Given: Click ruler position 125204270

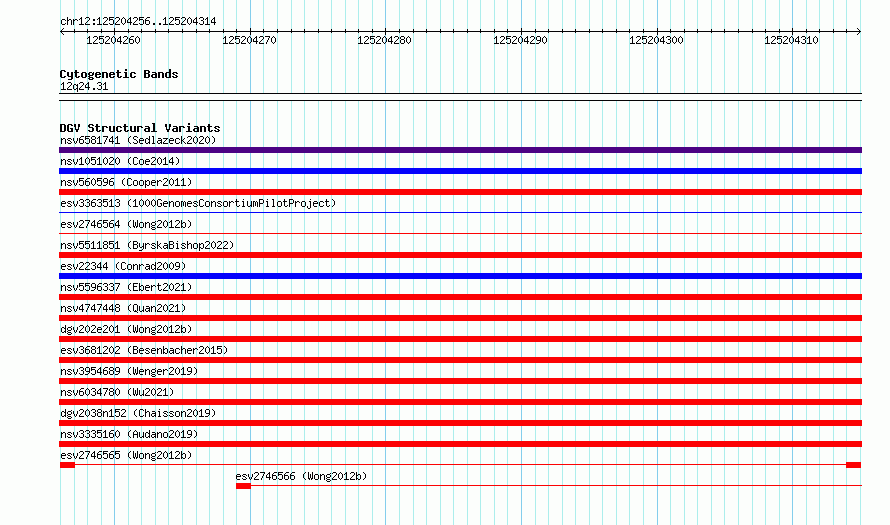Looking at the screenshot, I should coord(249,40).
